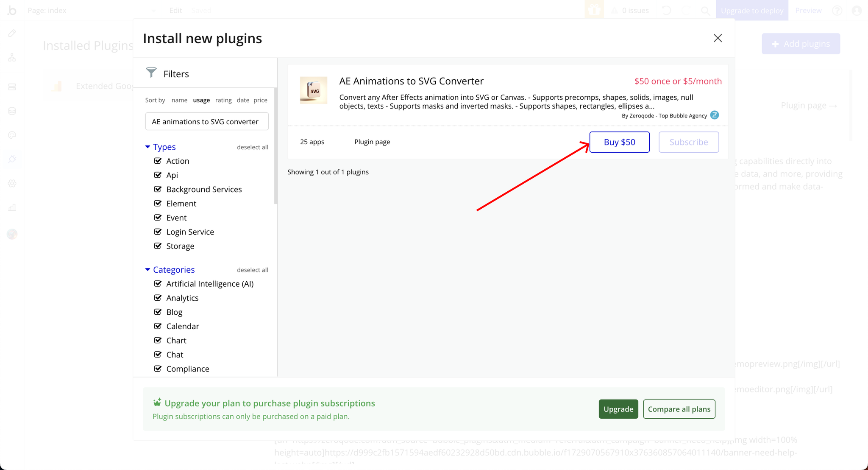Uncheck the Event type checkbox
Image resolution: width=868 pixels, height=470 pixels.
tap(158, 218)
